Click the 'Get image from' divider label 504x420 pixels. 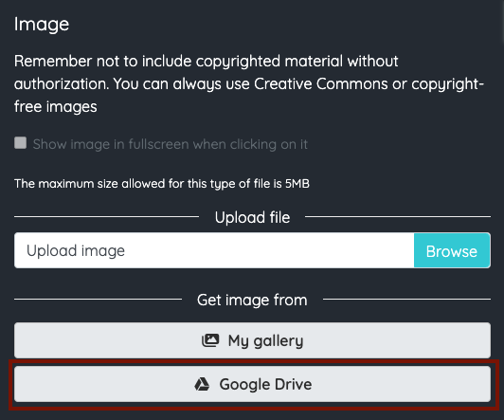click(252, 300)
